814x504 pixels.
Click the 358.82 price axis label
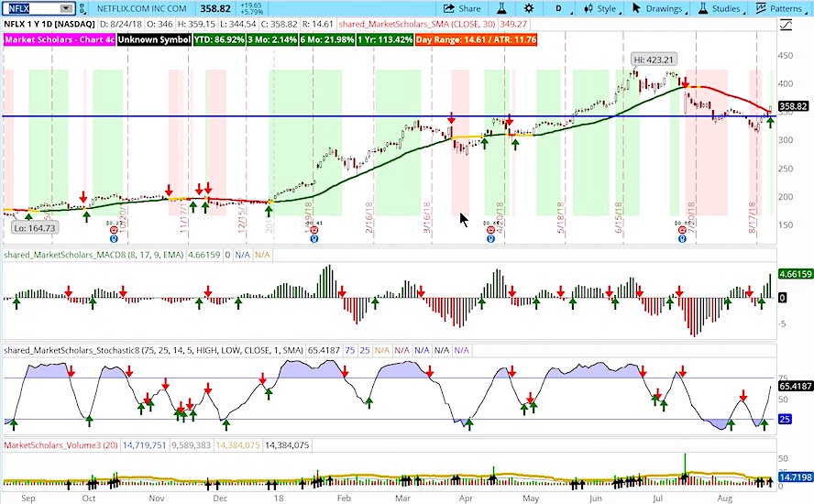tap(793, 106)
